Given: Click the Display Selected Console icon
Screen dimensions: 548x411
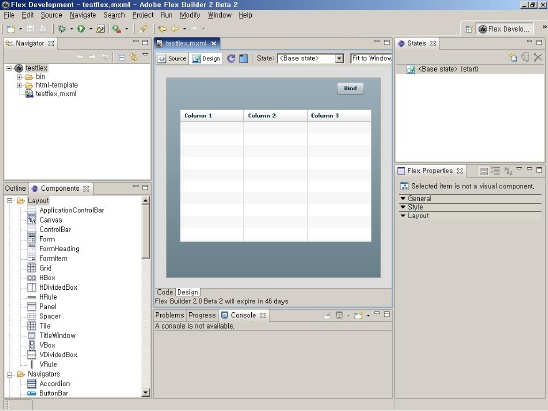Looking at the screenshot, I should (x=339, y=316).
